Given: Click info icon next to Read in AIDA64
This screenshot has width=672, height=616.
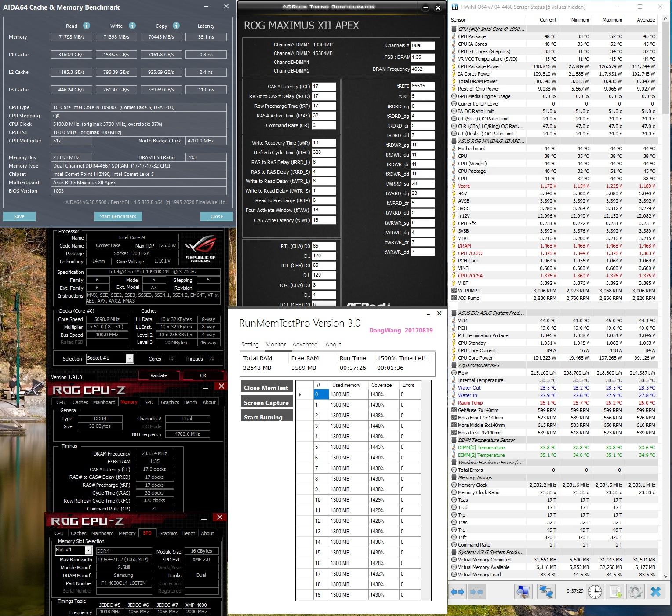Looking at the screenshot, I should 87,26.
